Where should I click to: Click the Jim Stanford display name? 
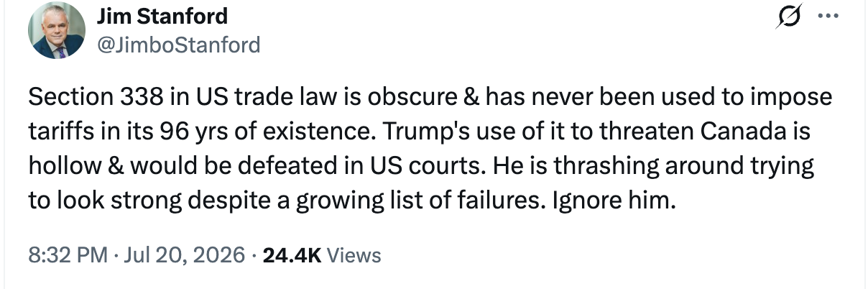(162, 15)
